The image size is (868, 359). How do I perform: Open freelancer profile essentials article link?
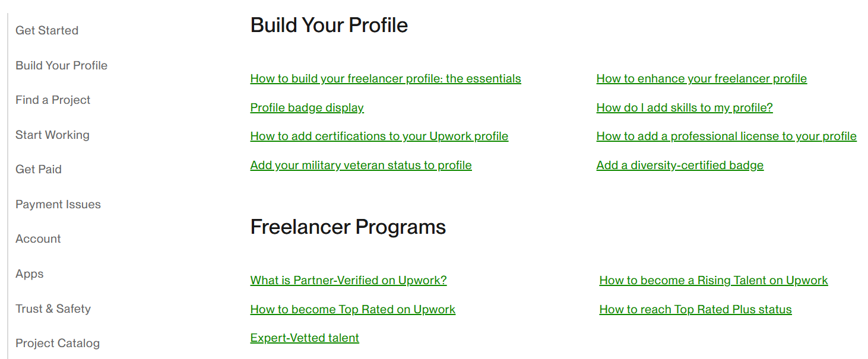[385, 79]
